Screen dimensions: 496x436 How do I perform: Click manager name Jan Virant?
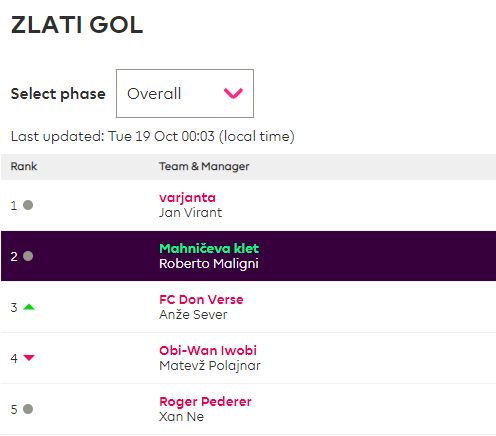click(190, 213)
